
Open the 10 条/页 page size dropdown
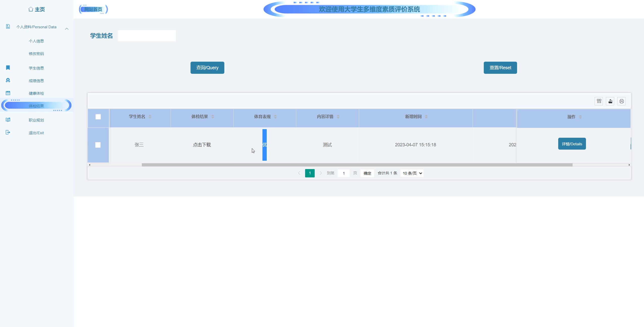(412, 173)
